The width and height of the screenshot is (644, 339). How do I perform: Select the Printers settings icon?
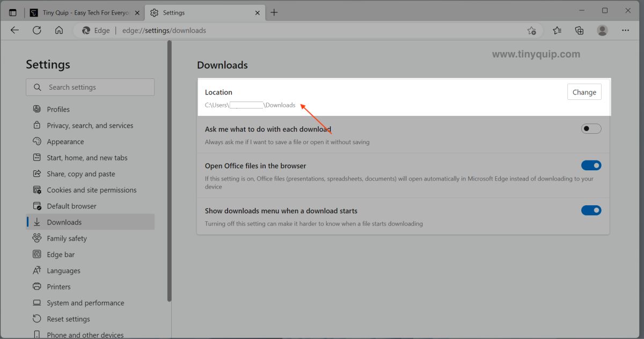click(x=36, y=286)
